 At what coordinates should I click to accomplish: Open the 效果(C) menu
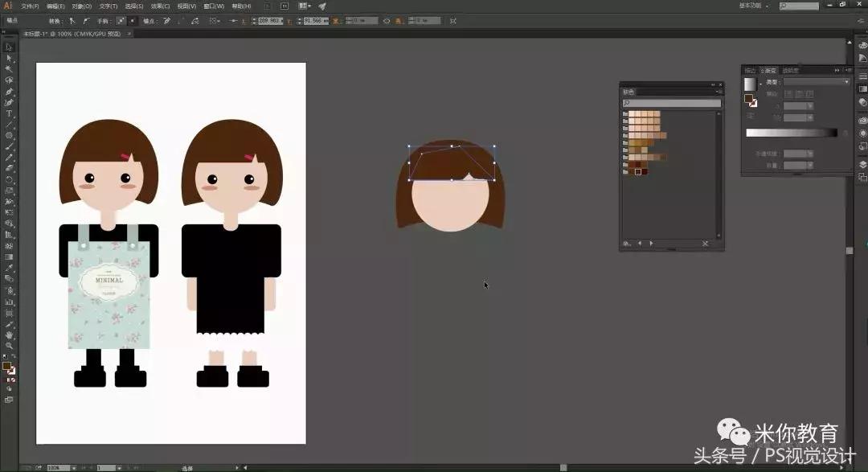pos(160,6)
